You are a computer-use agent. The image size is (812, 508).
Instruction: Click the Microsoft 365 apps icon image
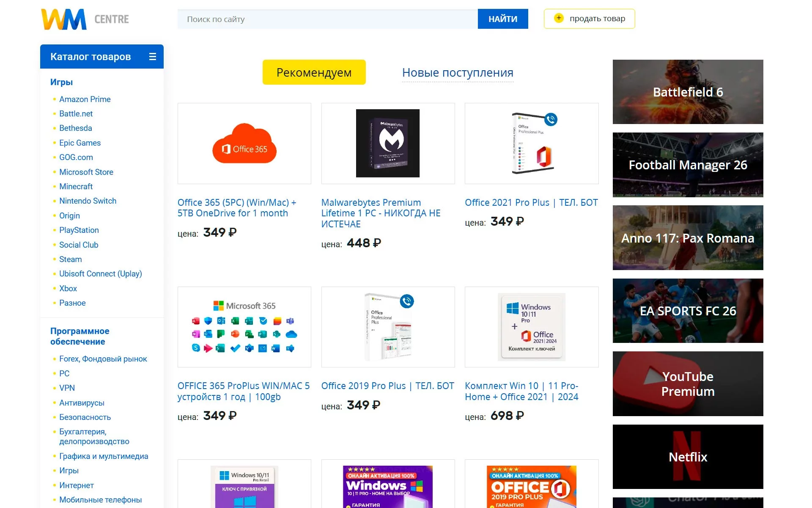click(x=244, y=327)
